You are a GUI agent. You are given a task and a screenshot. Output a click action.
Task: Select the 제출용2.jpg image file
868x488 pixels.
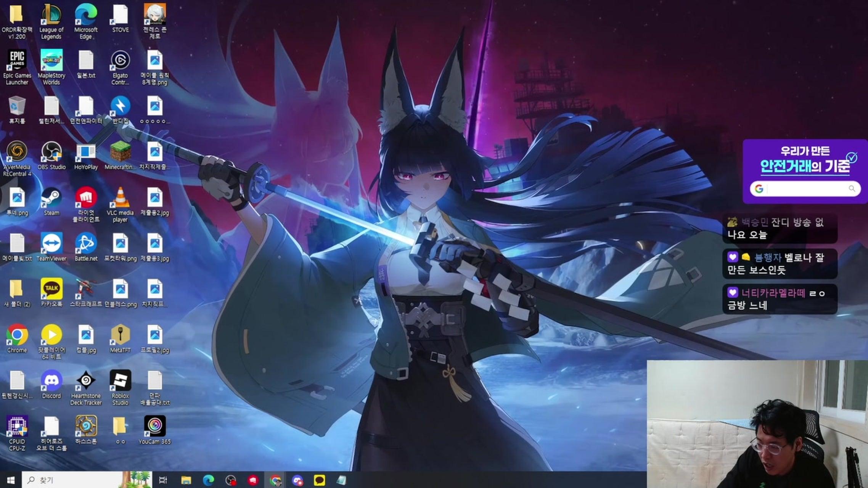(154, 201)
